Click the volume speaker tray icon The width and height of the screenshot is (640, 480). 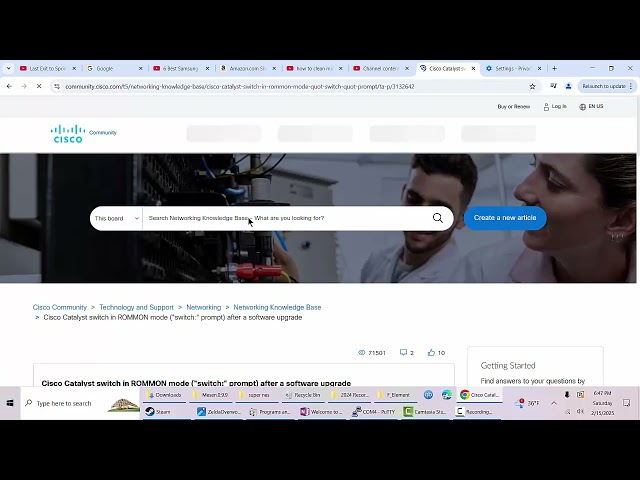click(x=580, y=411)
